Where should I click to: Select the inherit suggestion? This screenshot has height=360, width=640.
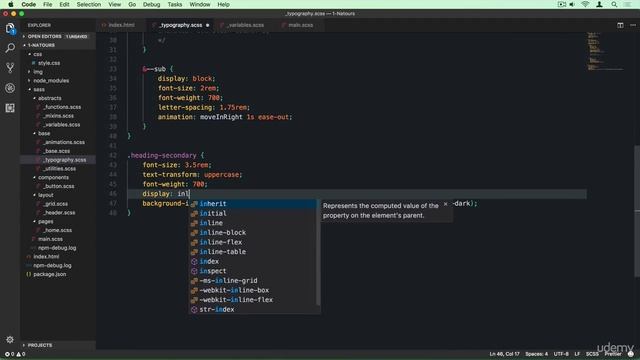pyautogui.click(x=253, y=204)
